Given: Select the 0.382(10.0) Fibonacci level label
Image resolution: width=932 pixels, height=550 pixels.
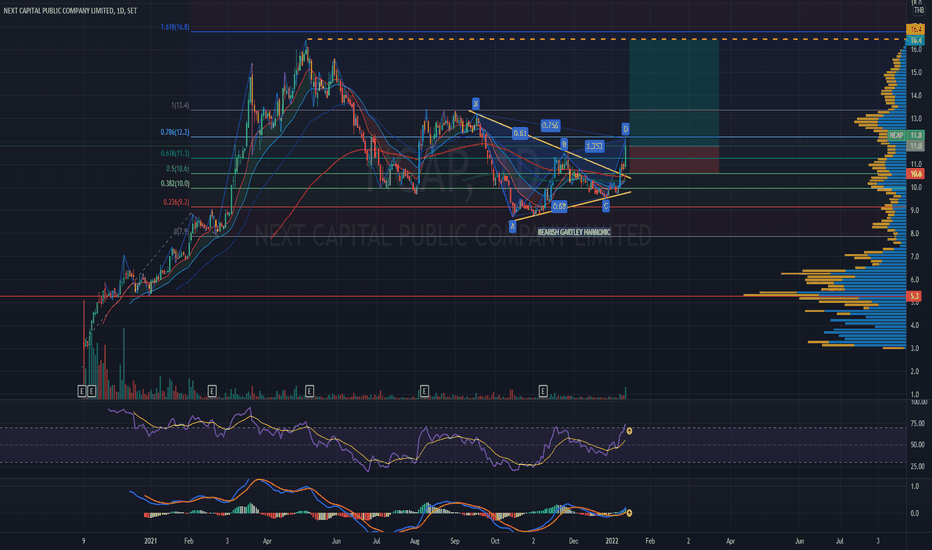Looking at the screenshot, I should click(175, 184).
